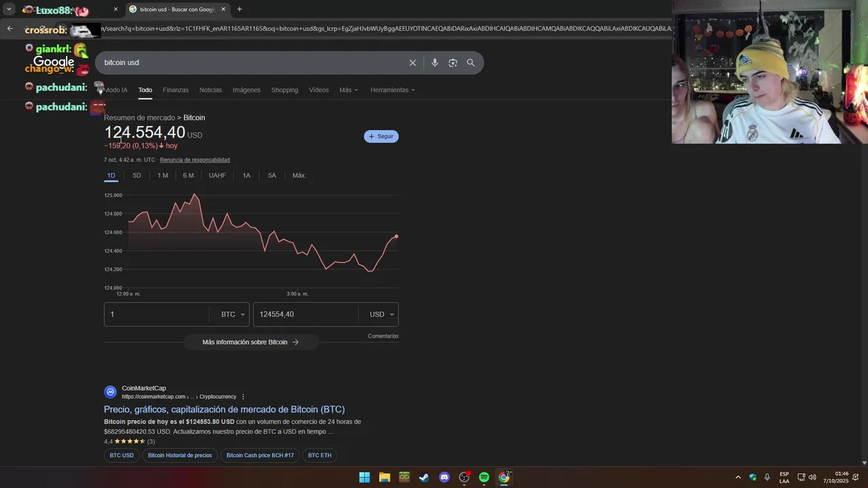
Task: Click the current price point on the chart
Action: tap(397, 237)
